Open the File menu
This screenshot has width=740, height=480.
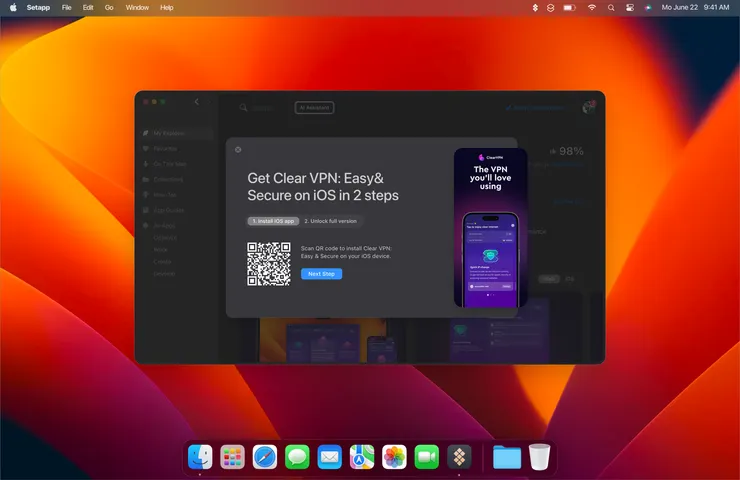67,8
